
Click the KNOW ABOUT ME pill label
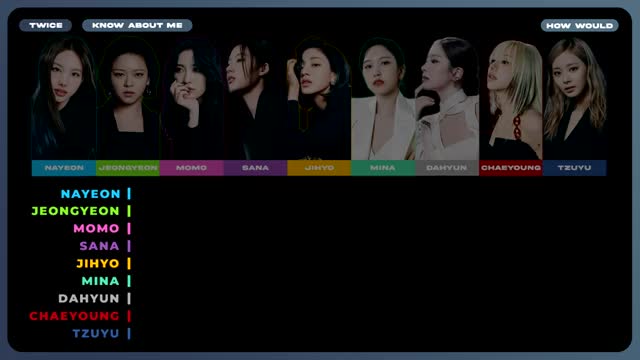point(137,25)
